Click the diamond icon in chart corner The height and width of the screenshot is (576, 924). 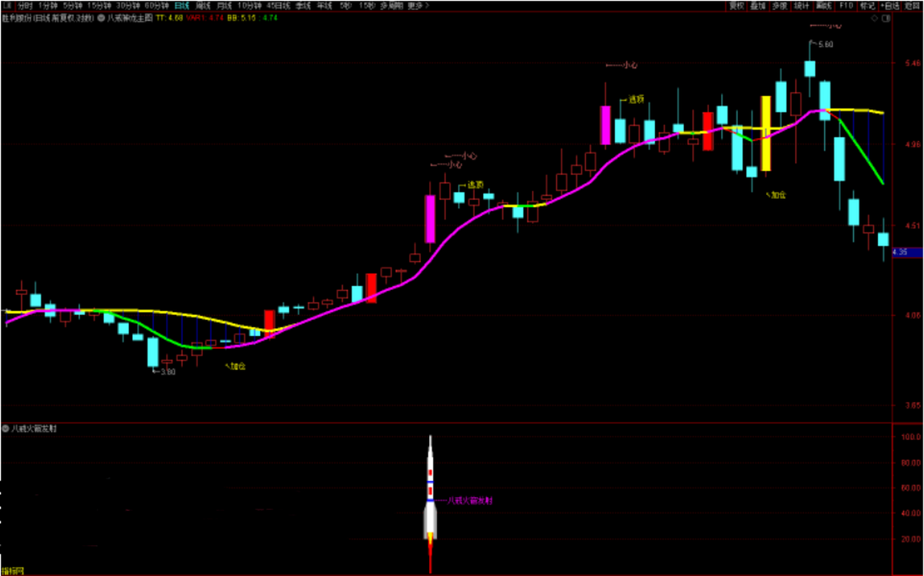874,18
